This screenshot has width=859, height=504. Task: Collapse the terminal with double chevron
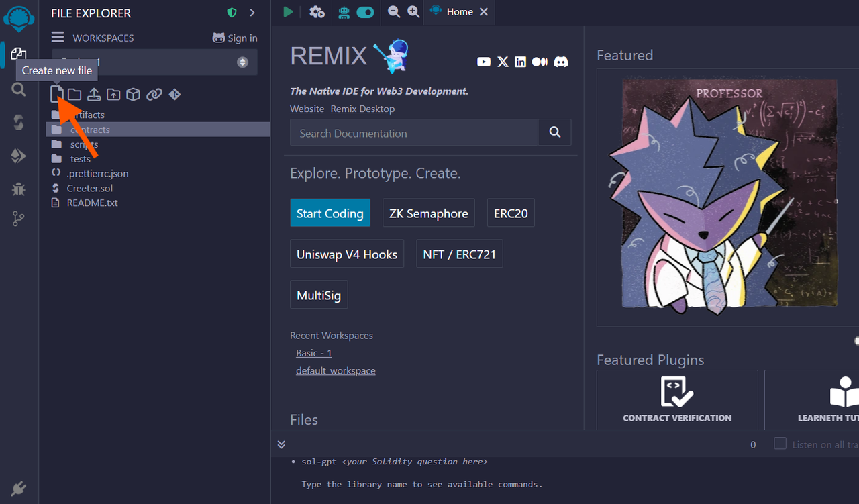[281, 444]
